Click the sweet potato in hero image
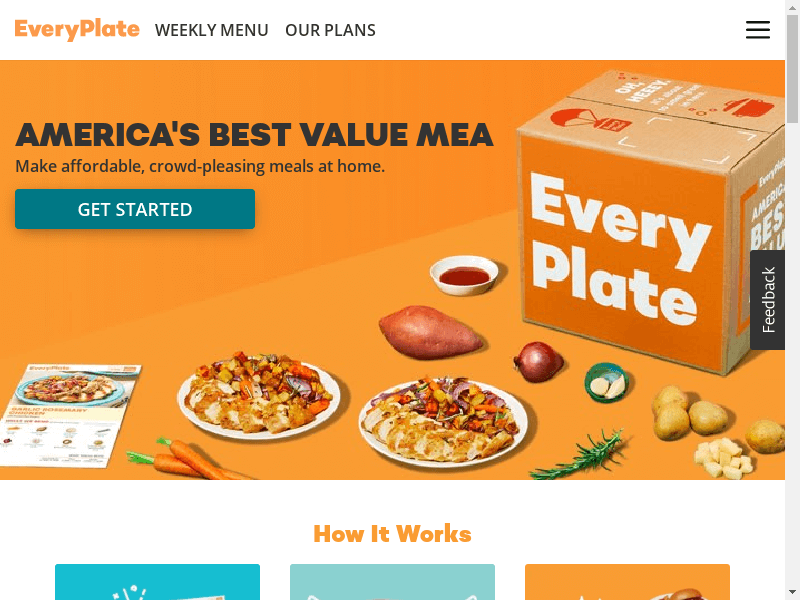Image resolution: width=800 pixels, height=600 pixels. pyautogui.click(x=429, y=332)
